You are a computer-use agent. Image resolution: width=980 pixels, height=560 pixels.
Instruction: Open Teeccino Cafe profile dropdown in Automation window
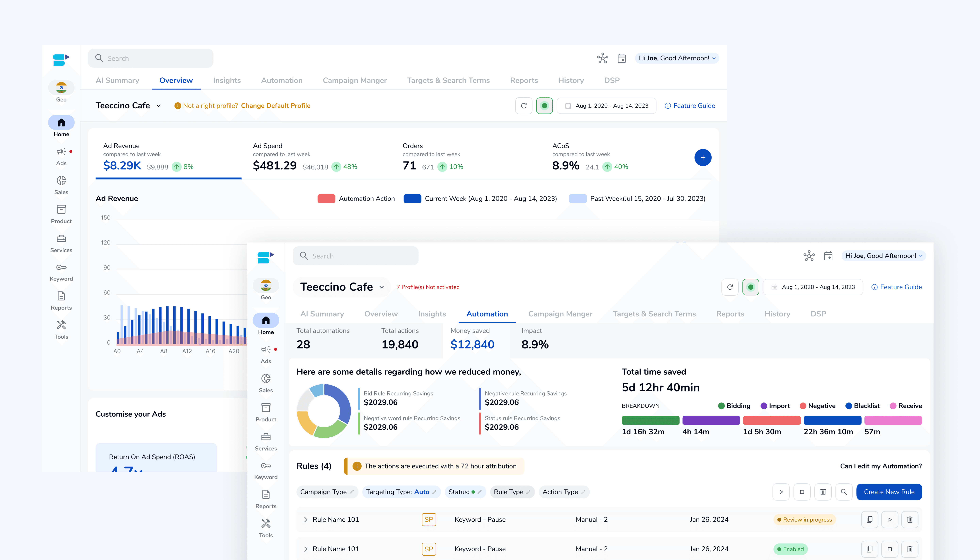[x=381, y=287]
